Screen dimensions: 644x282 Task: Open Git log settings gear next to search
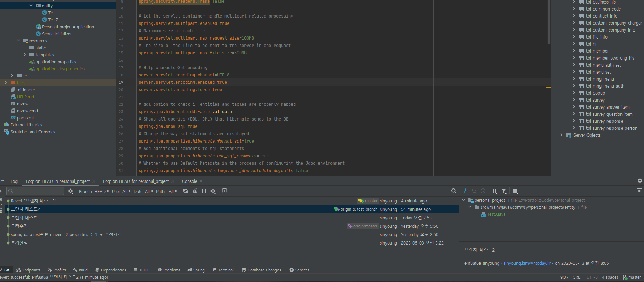coord(71,191)
